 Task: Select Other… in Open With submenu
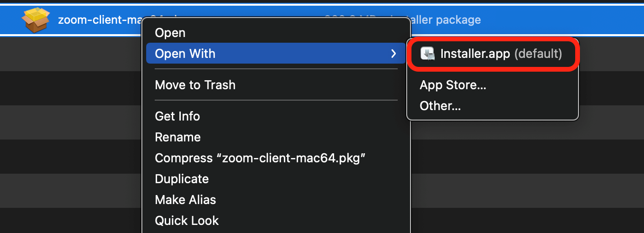pyautogui.click(x=493, y=106)
